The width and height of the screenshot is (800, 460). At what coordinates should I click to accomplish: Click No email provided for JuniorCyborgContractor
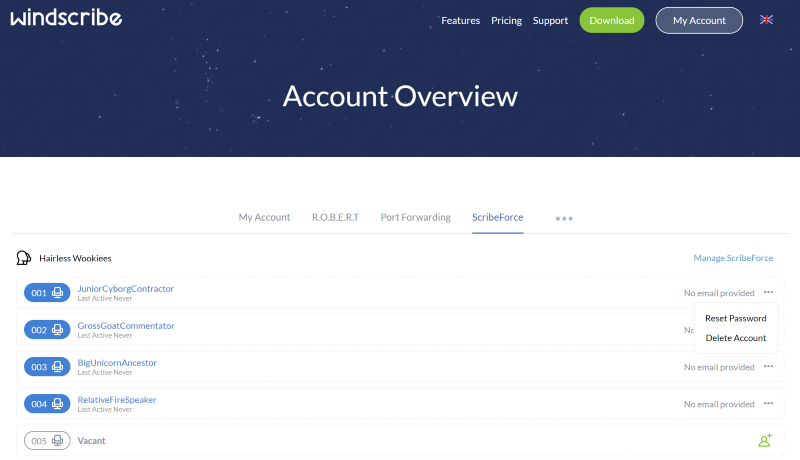(x=719, y=293)
